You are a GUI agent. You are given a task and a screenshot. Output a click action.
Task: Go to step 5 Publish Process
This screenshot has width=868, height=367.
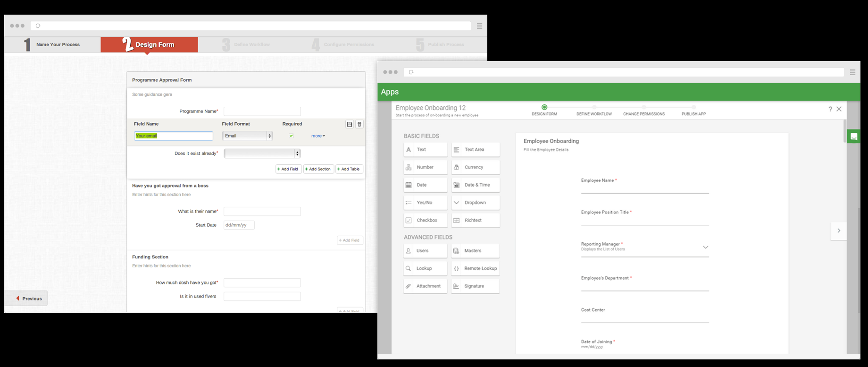point(441,44)
